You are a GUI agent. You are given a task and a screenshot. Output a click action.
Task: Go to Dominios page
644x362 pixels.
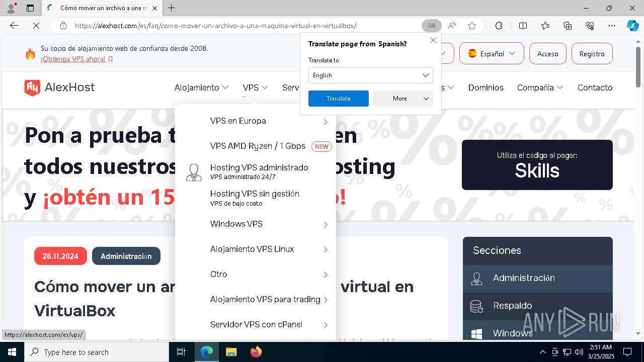pyautogui.click(x=486, y=87)
